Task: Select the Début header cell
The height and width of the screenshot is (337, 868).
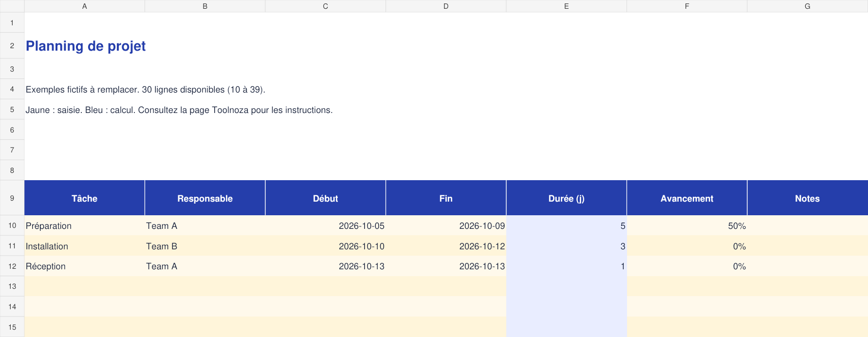Action: [x=326, y=198]
